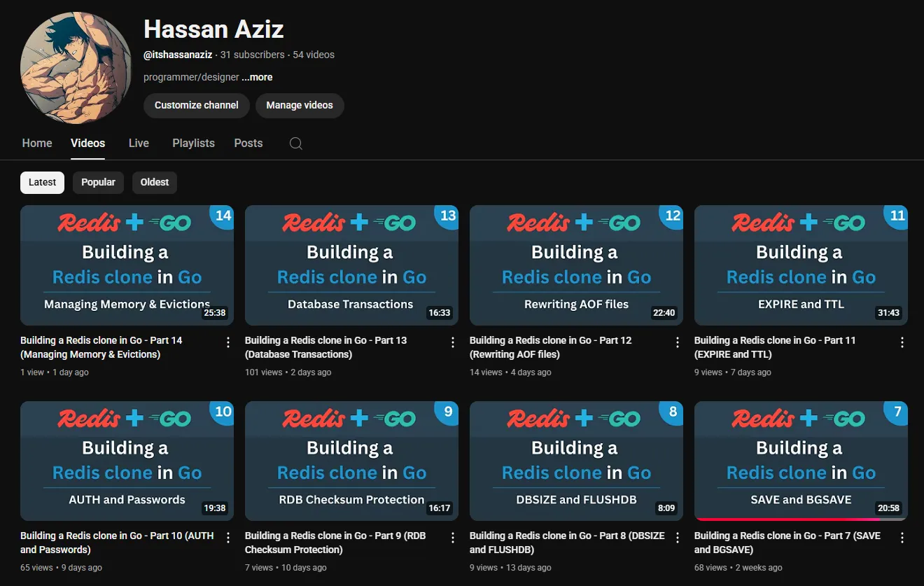Switch to the Playlists tab
Image resolution: width=924 pixels, height=586 pixels.
click(x=193, y=144)
